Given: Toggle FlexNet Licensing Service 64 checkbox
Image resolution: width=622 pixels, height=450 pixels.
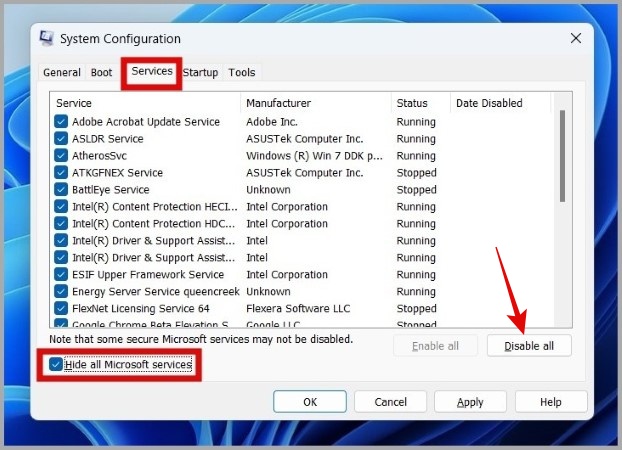Looking at the screenshot, I should [61, 308].
